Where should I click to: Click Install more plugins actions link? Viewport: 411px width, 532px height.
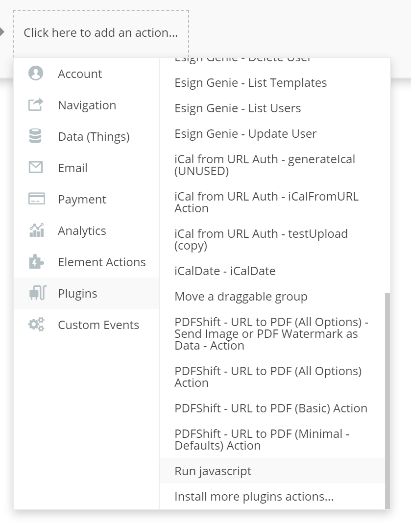tap(254, 496)
